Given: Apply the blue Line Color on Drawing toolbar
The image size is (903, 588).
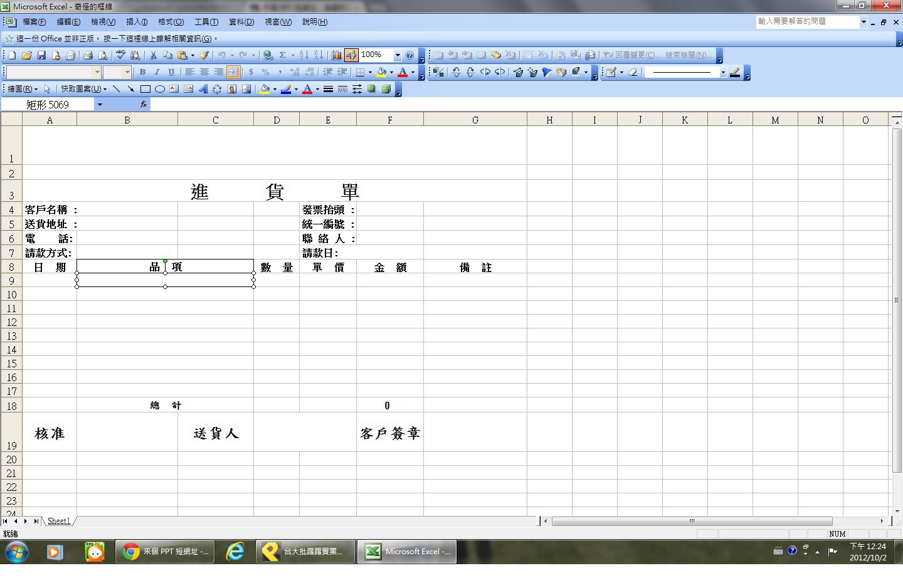Looking at the screenshot, I should coord(286,89).
